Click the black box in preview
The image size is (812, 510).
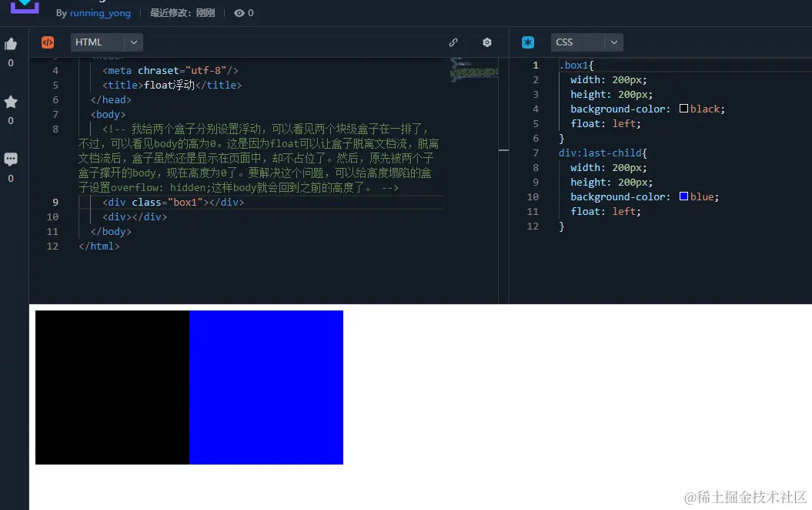(112, 388)
